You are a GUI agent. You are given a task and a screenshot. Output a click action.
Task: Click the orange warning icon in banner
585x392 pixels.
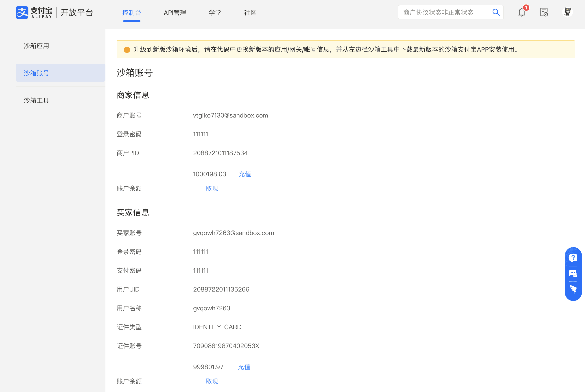tap(127, 50)
